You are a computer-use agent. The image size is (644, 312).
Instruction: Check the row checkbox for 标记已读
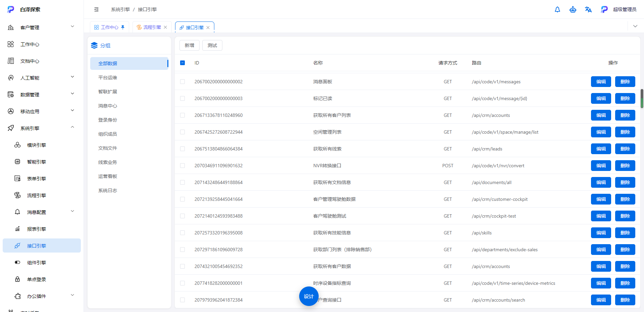point(182,98)
